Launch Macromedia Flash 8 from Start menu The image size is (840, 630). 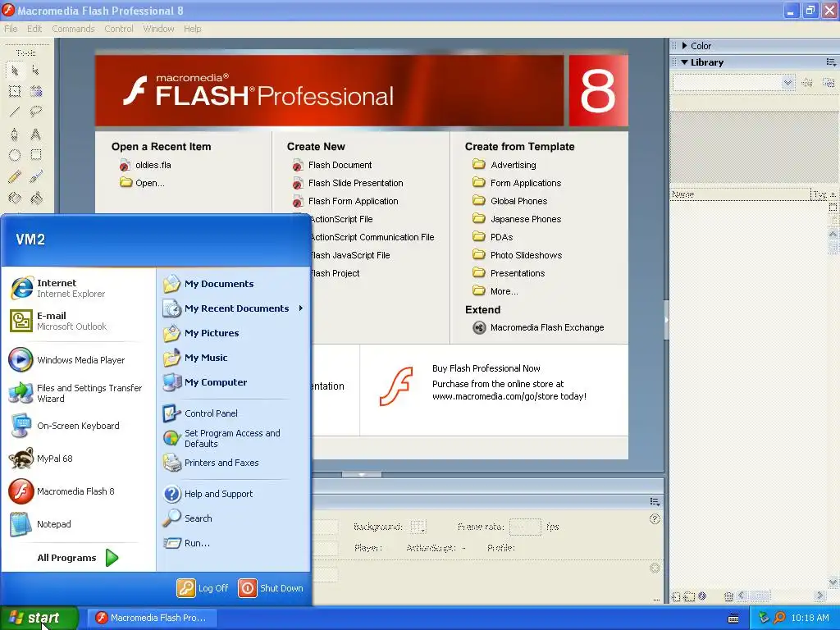coord(78,491)
